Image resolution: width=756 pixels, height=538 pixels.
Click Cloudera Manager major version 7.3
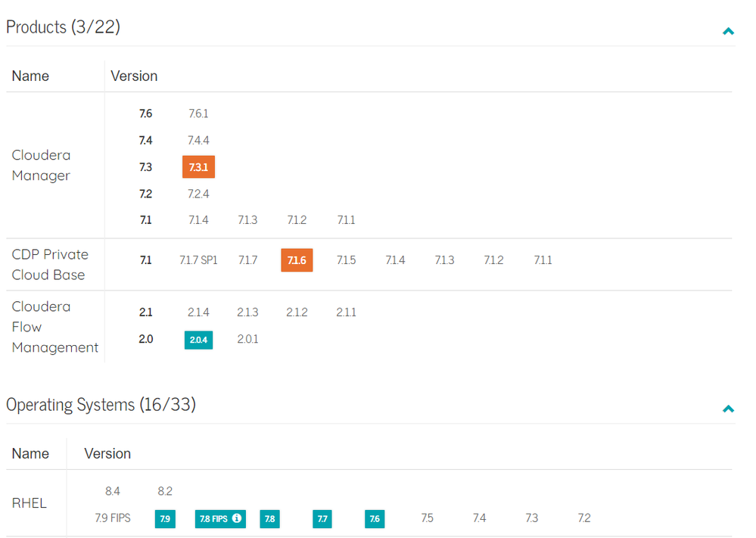click(x=145, y=166)
